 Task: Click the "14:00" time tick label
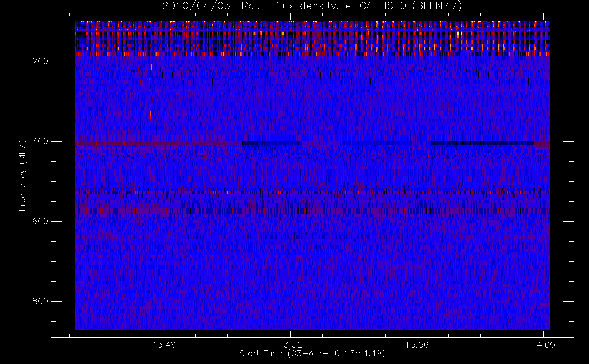543,344
